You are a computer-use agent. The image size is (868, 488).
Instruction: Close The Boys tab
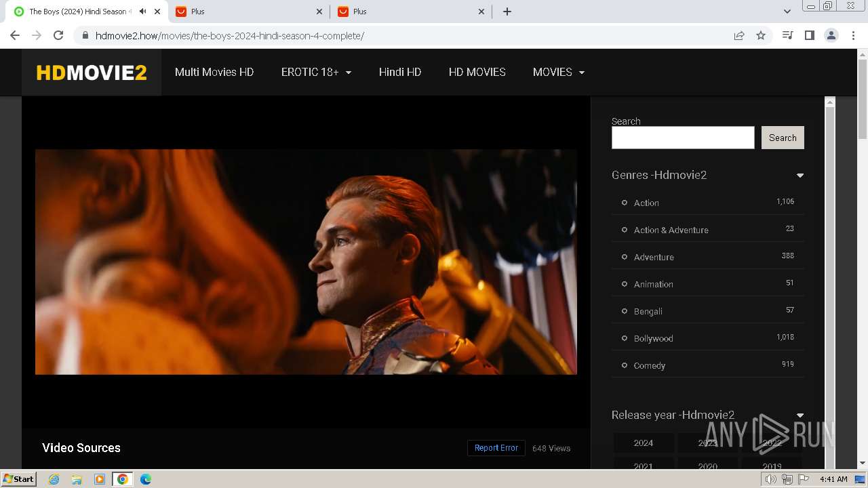pos(157,12)
